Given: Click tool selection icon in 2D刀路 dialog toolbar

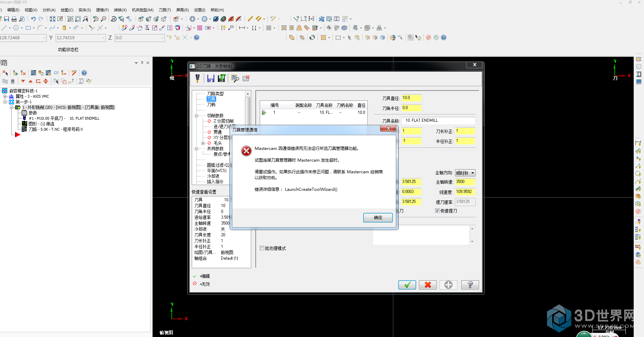Looking at the screenshot, I should tap(198, 78).
